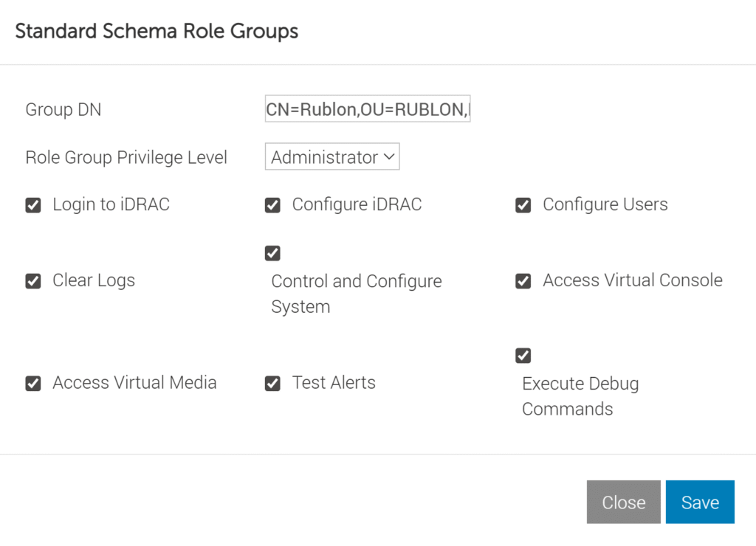756x546 pixels.
Task: Click the privilege level dropdown chevron
Action: point(389,156)
